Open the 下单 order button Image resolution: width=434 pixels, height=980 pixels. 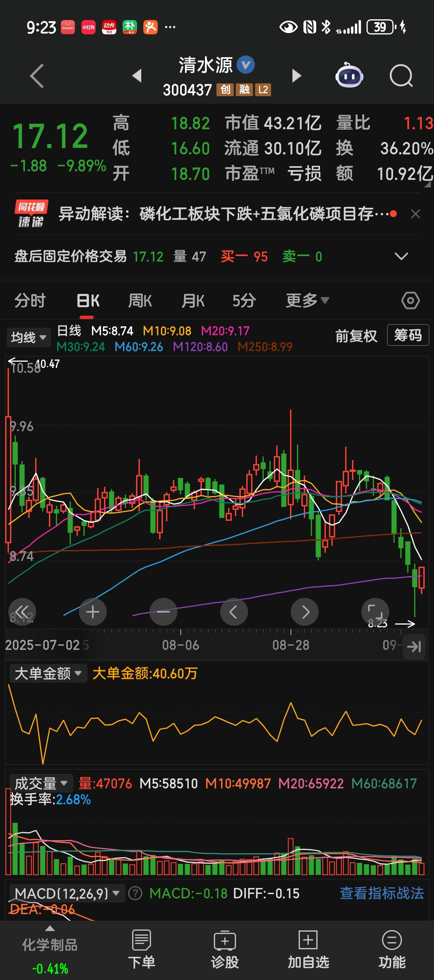coord(142,949)
